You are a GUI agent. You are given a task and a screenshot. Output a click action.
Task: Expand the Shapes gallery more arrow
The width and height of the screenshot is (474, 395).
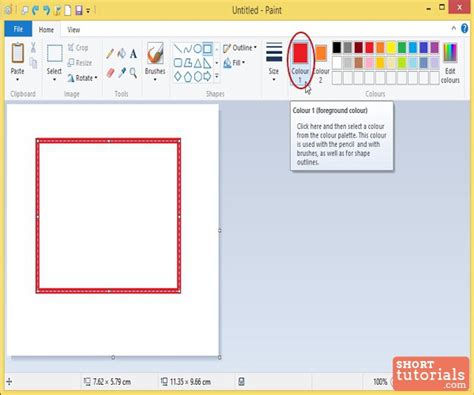coord(217,76)
